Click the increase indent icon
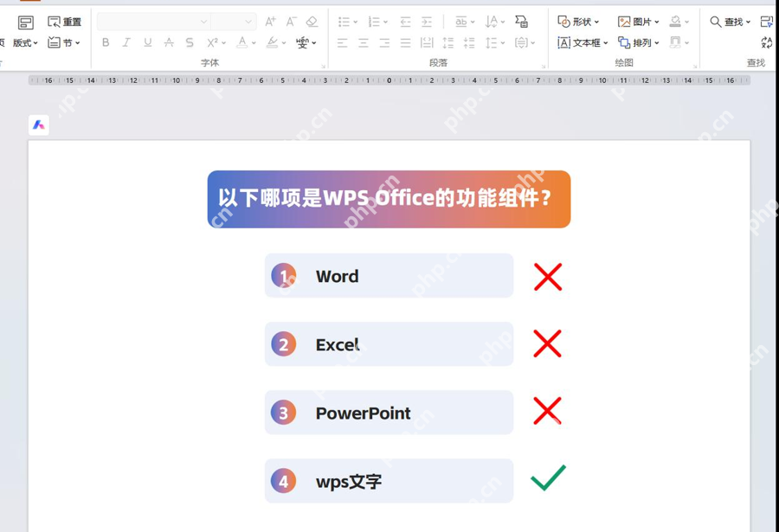The image size is (779, 532). (427, 22)
